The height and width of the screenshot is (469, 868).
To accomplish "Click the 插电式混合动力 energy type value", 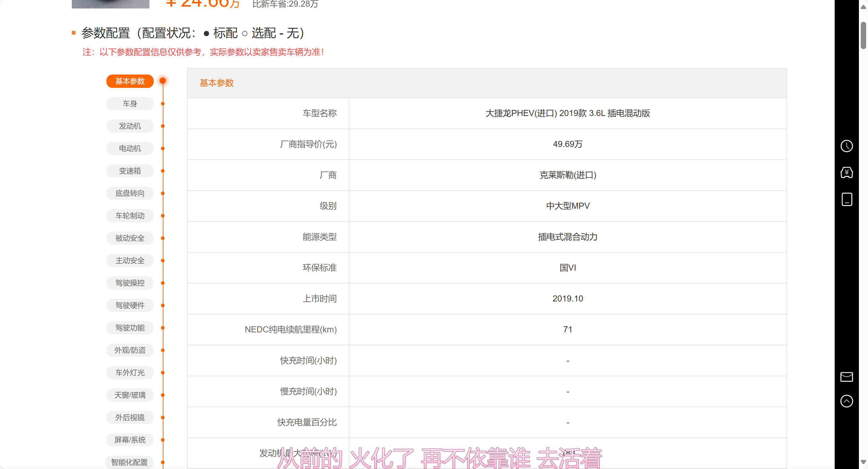I will (x=567, y=237).
